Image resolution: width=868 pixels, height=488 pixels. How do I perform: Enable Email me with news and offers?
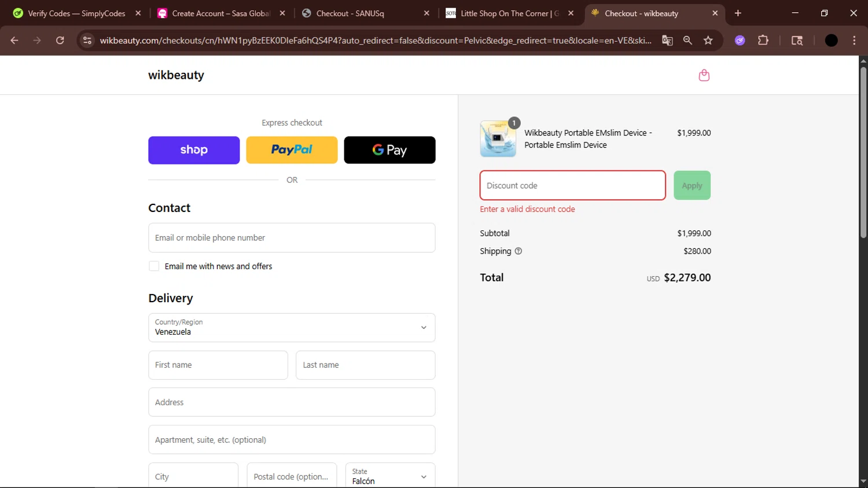pyautogui.click(x=154, y=266)
